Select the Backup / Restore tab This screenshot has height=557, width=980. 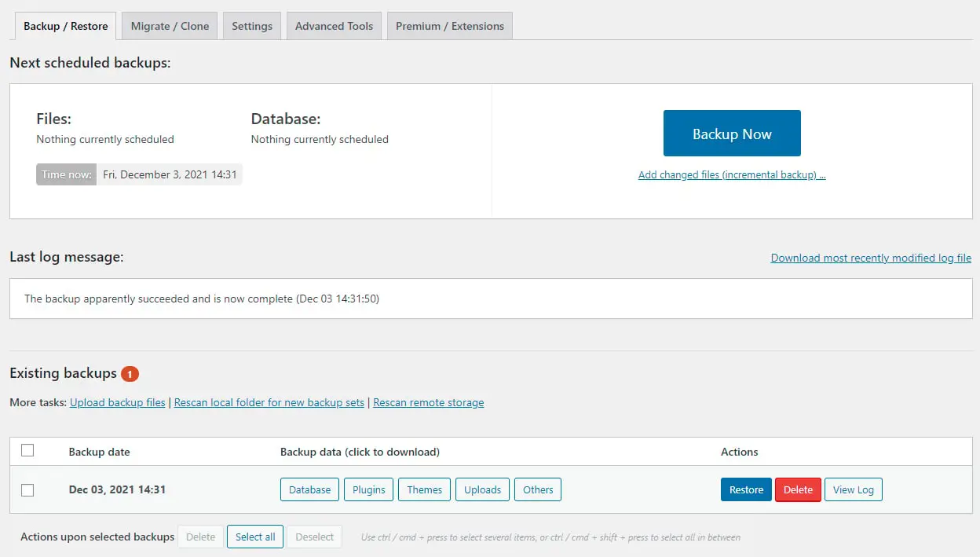[x=66, y=26]
